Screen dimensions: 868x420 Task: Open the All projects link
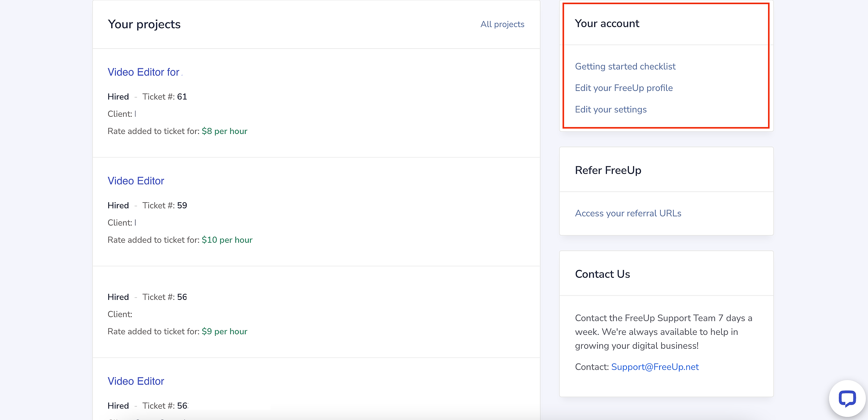[502, 24]
